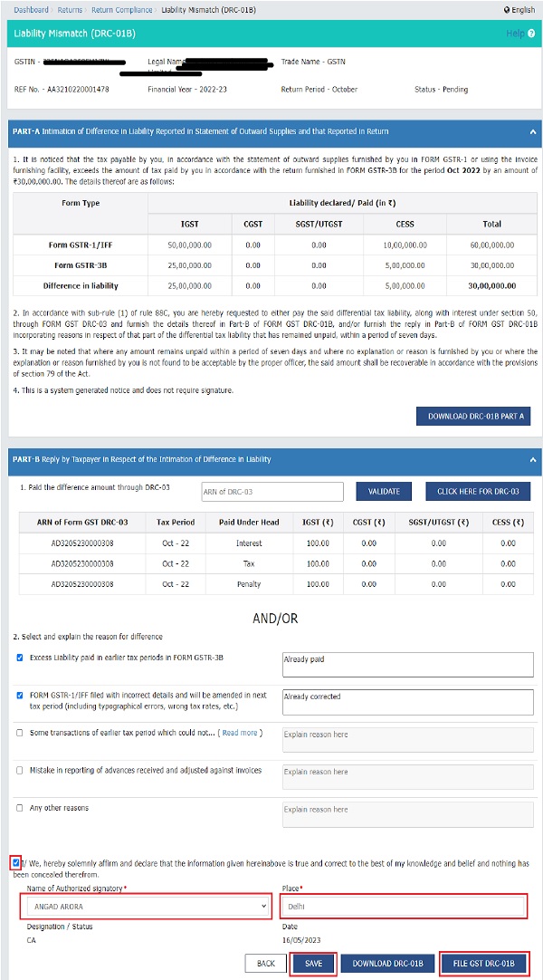The image size is (543, 980).
Task: Check the Any other reasons option
Action: pyautogui.click(x=20, y=808)
